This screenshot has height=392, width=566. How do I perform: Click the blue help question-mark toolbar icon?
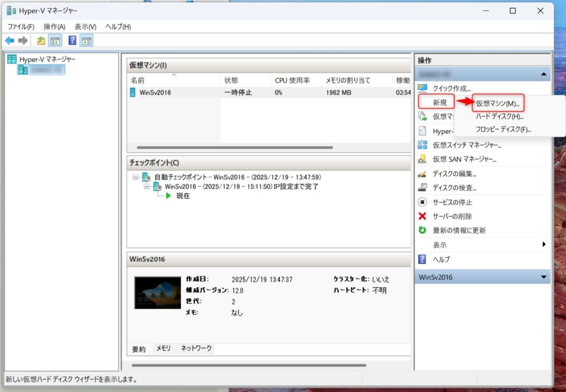tap(72, 40)
